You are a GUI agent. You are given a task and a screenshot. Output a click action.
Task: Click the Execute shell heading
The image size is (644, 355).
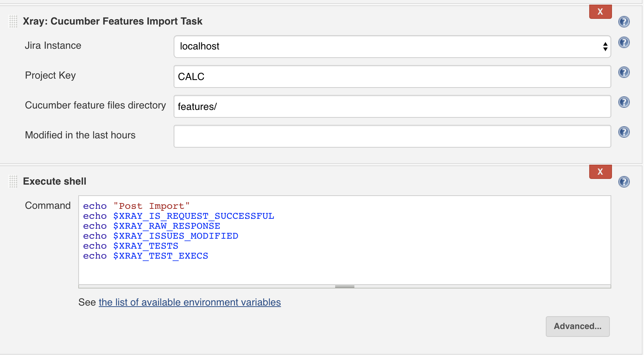[54, 181]
